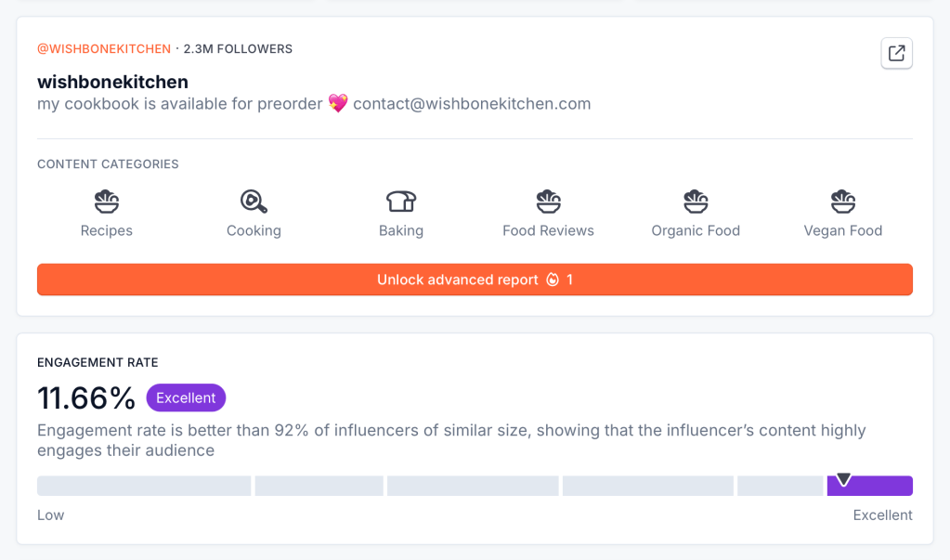
Task: Click the Recipes label text
Action: 107,230
